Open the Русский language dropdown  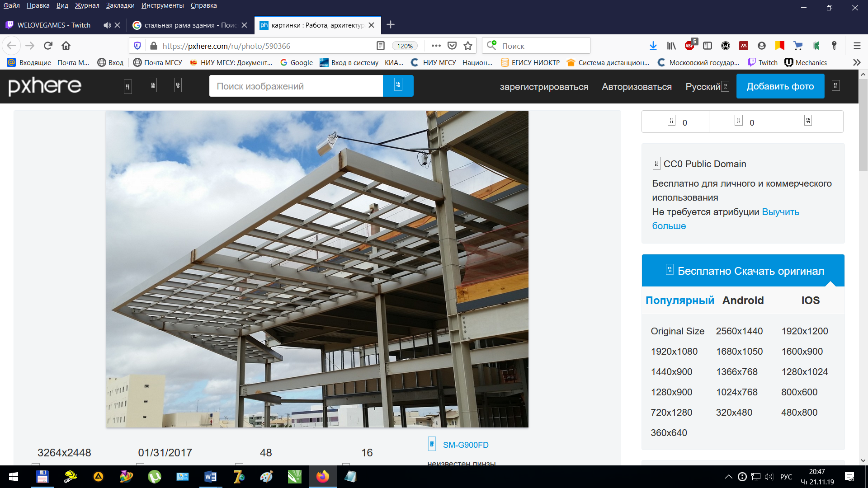pyautogui.click(x=707, y=86)
